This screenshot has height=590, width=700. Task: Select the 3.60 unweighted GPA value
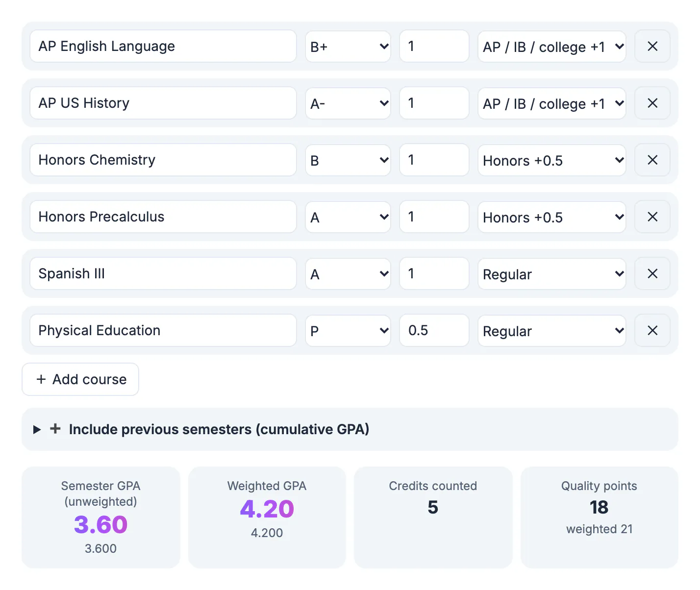101,525
